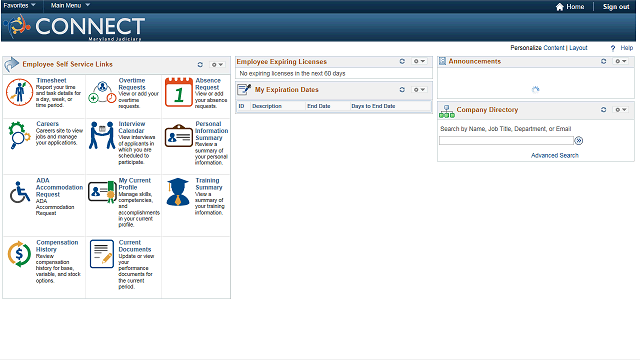Click the Company Directory search input field

pyautogui.click(x=506, y=141)
